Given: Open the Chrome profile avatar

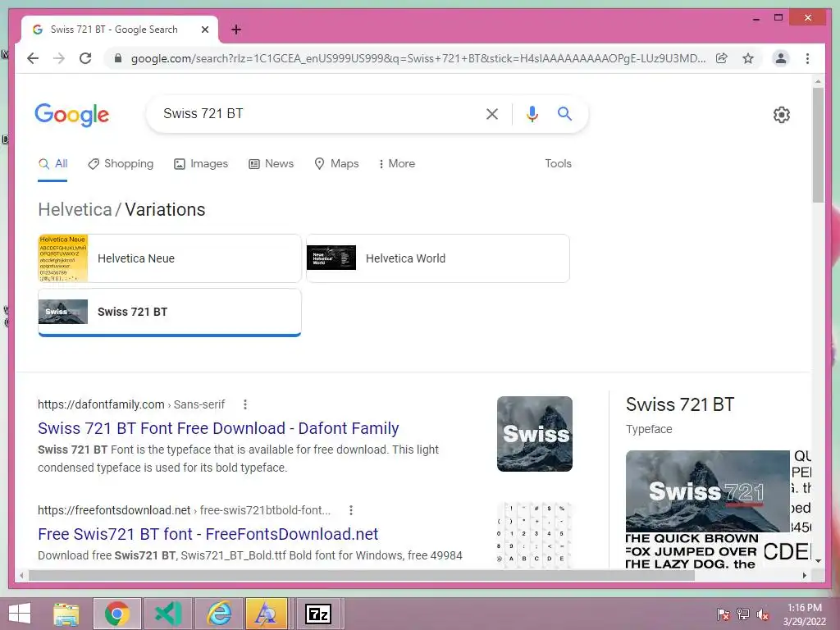Looking at the screenshot, I should 781,58.
